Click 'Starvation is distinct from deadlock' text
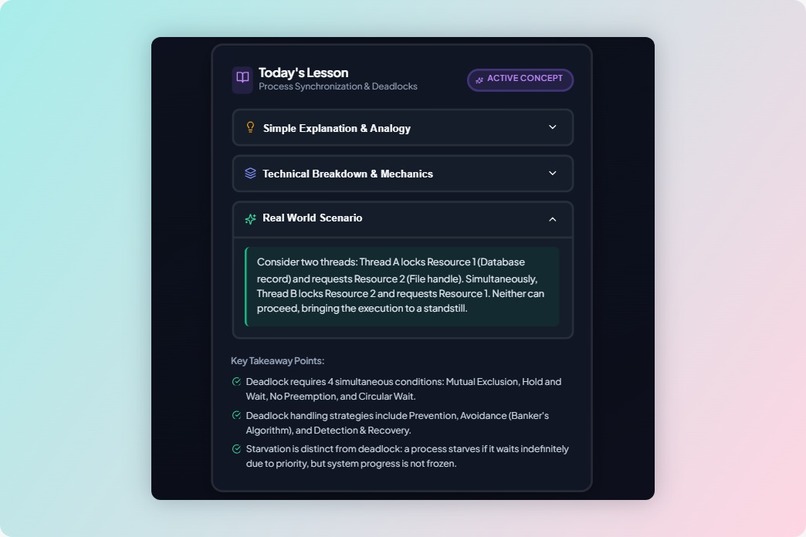The image size is (806, 537). (407, 456)
